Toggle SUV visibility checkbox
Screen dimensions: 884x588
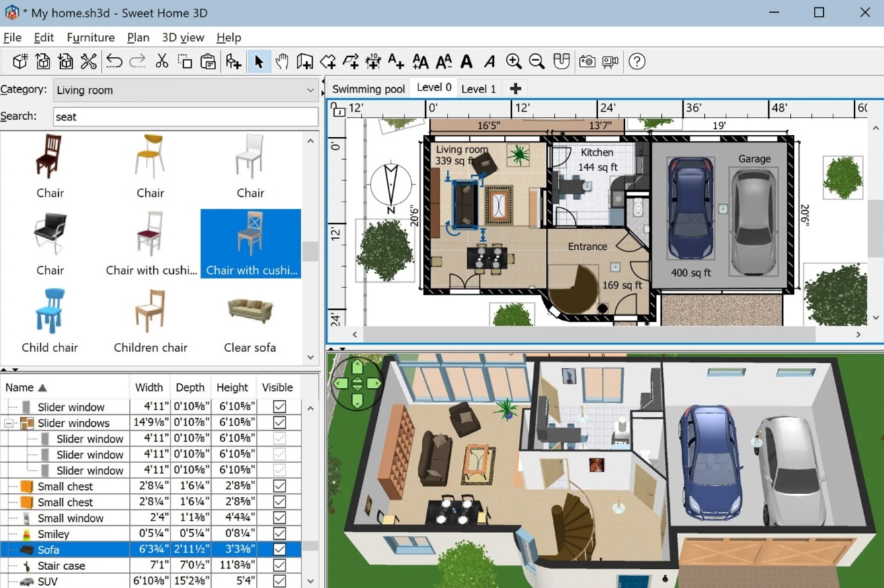[x=280, y=581]
